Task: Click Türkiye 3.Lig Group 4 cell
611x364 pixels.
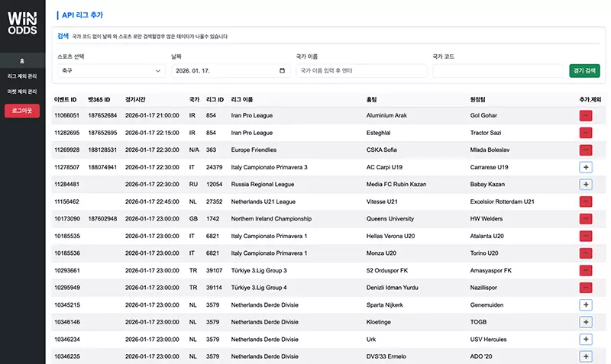Action: click(x=259, y=288)
